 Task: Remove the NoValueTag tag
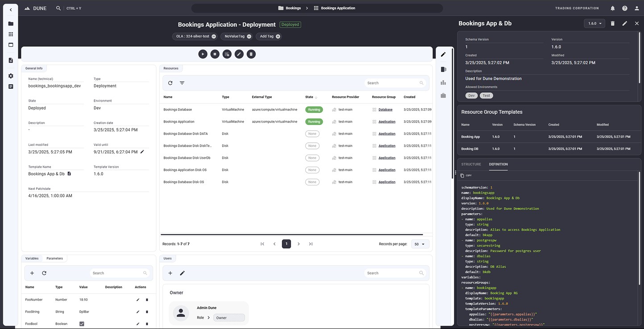tap(249, 37)
